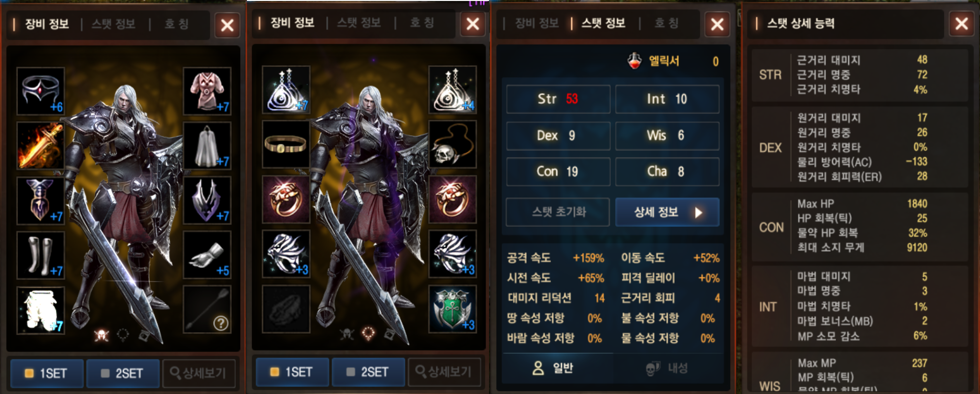Open 상세보기 in the first equipment panel

coord(199,373)
